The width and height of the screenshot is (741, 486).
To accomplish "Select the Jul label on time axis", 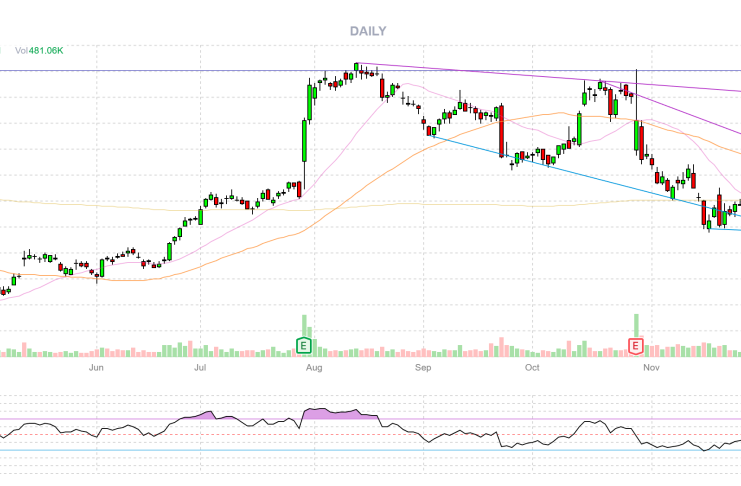I will pyautogui.click(x=201, y=368).
